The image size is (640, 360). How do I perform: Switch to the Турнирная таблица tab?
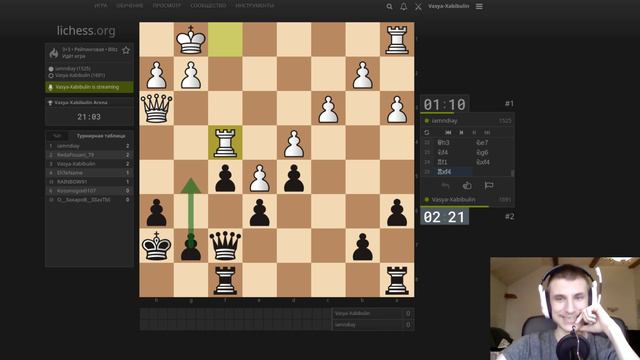point(101,136)
